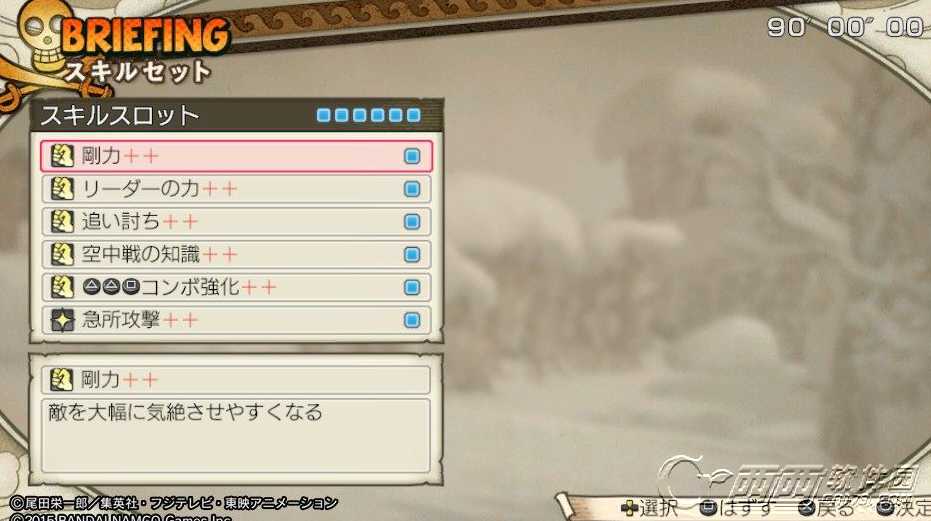931x521 pixels.
Task: Click the fist icon beside リーダーの力++
Action: (62, 189)
